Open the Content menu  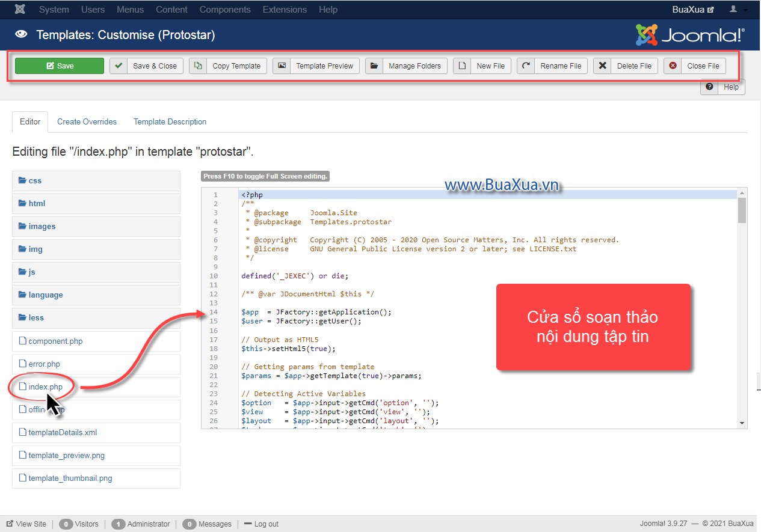point(171,10)
